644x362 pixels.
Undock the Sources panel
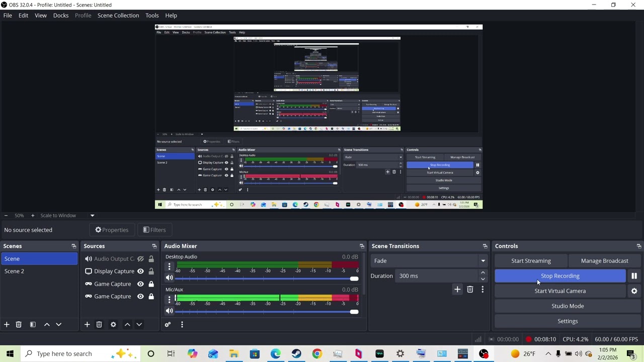tap(154, 246)
